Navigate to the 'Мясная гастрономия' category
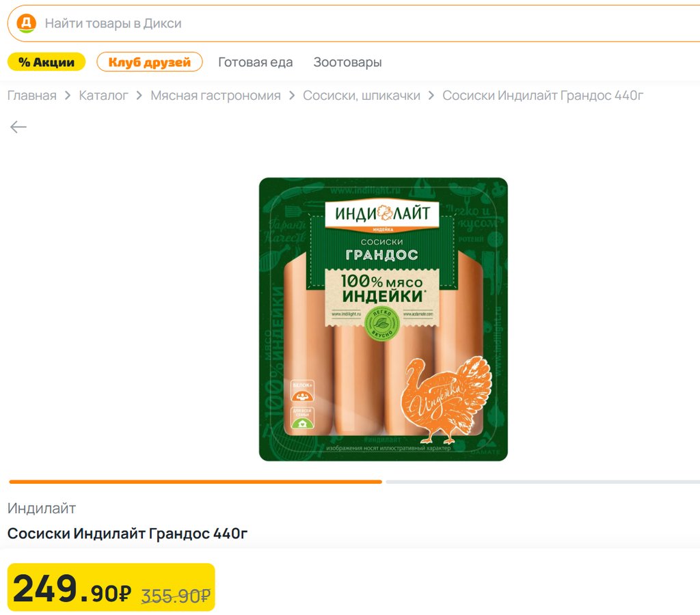This screenshot has height=615, width=700. pos(215,96)
